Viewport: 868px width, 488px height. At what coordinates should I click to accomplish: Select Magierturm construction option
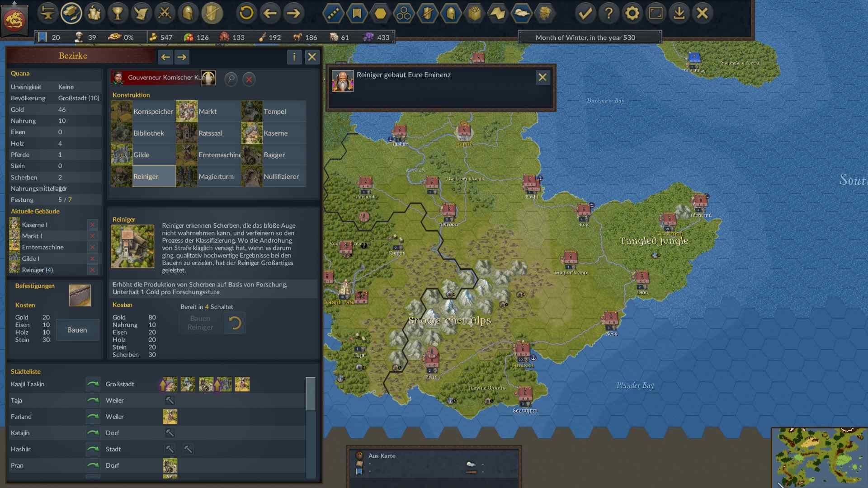[x=208, y=176]
